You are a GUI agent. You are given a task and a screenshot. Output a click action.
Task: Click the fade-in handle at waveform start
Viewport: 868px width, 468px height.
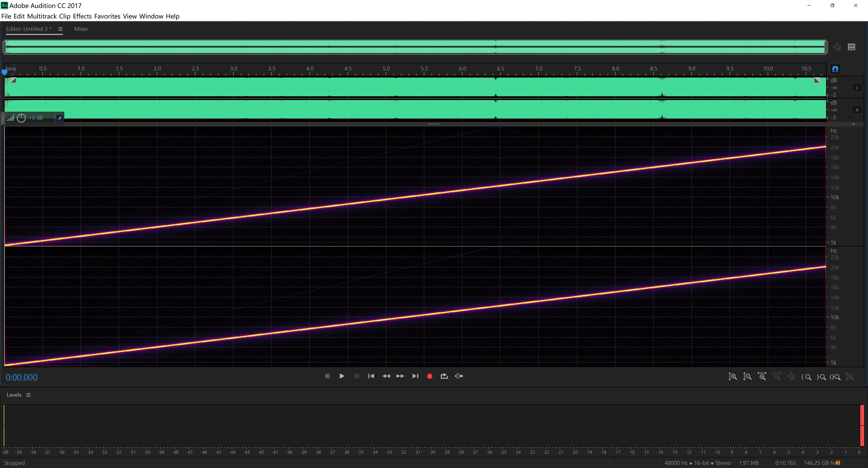13,80
